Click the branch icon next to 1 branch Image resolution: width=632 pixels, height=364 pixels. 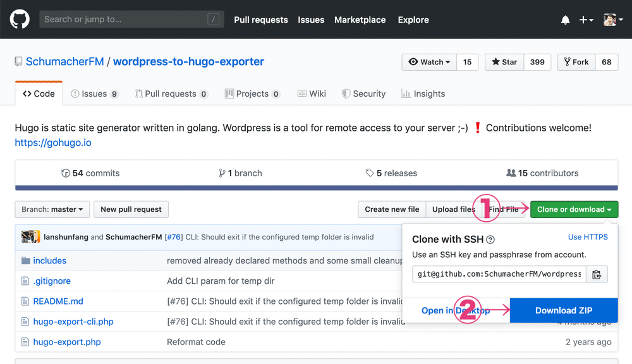tap(222, 173)
